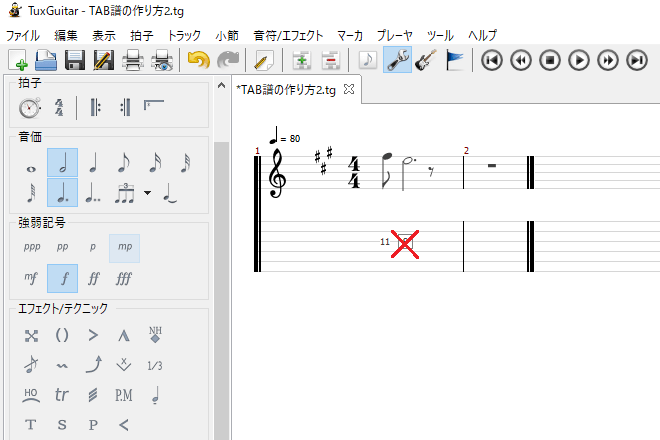Stop playback
Viewport: 660px width, 440px height.
pyautogui.click(x=550, y=60)
